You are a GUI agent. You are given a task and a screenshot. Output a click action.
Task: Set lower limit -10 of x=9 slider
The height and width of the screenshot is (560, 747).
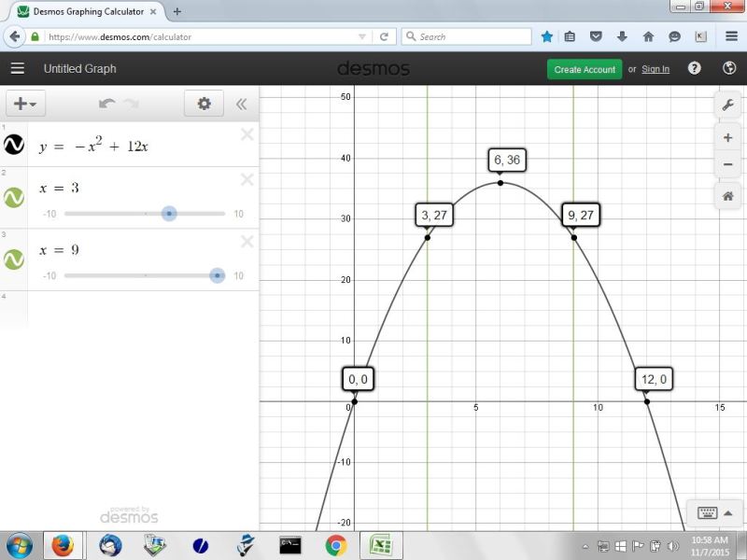pos(49,275)
